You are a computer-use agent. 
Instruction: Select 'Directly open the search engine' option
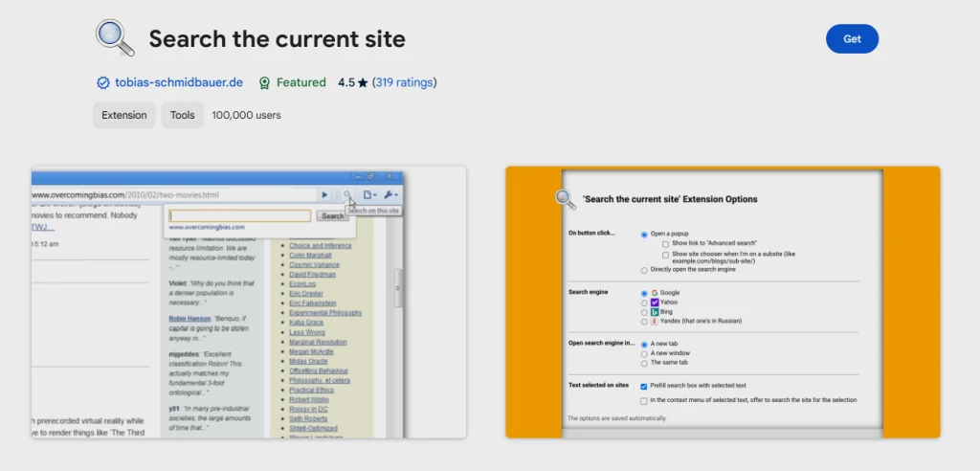click(644, 270)
